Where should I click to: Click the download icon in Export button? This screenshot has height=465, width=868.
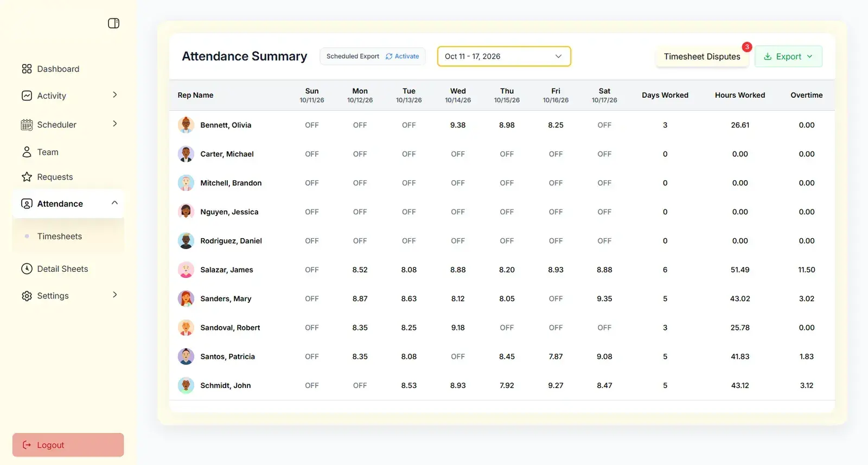pyautogui.click(x=768, y=56)
